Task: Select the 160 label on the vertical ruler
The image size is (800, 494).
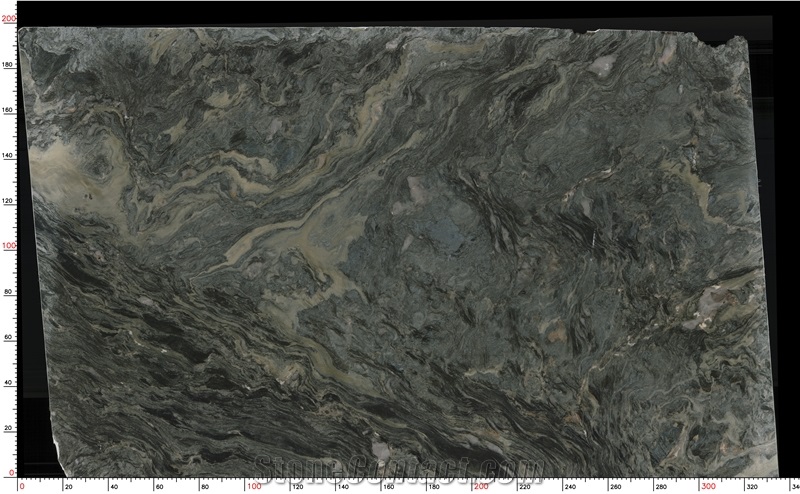Action: [x=8, y=110]
